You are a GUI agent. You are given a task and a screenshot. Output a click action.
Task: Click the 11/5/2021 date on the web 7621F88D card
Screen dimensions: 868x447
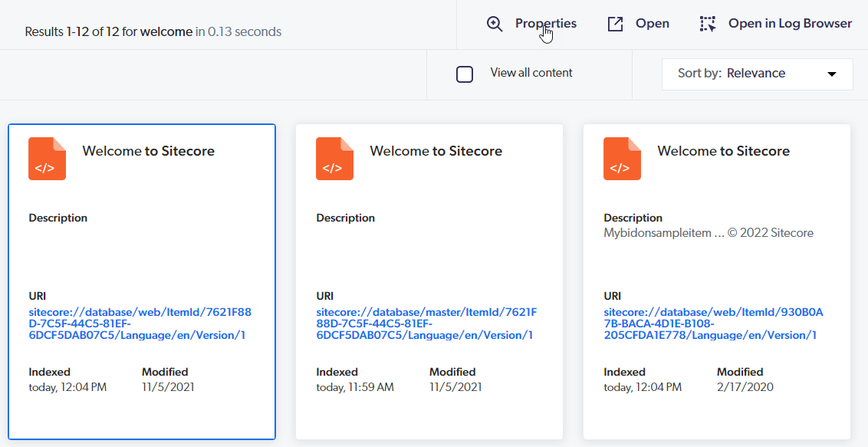pyautogui.click(x=168, y=387)
